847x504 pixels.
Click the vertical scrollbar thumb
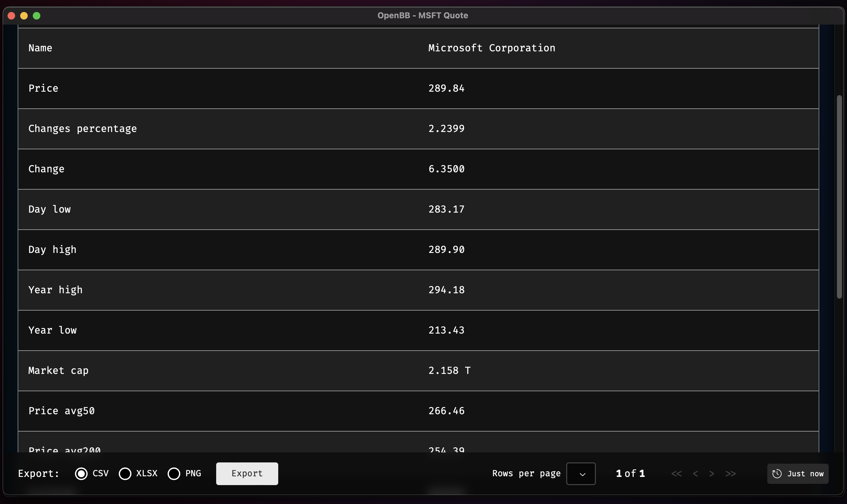tap(839, 197)
